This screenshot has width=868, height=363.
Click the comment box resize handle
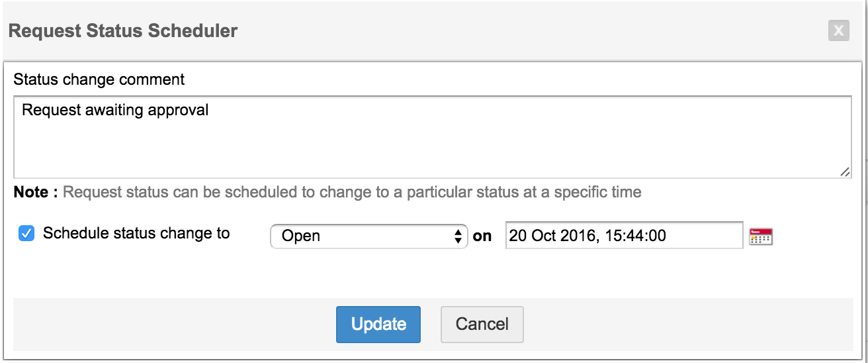click(x=845, y=172)
